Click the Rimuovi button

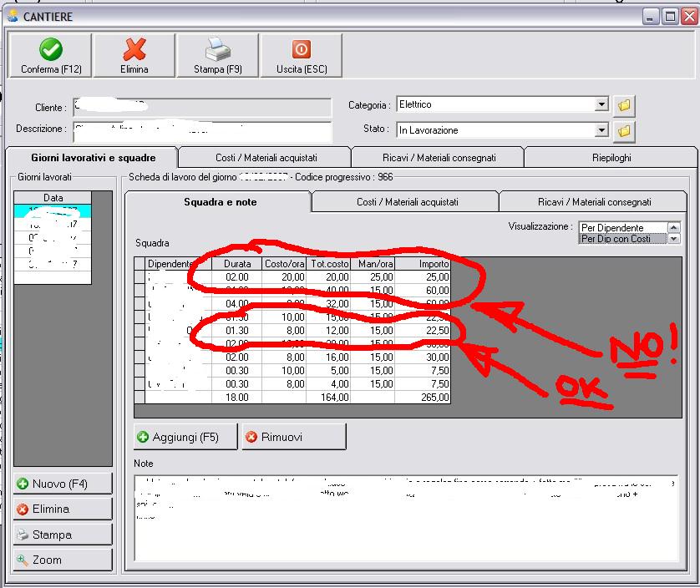[294, 437]
